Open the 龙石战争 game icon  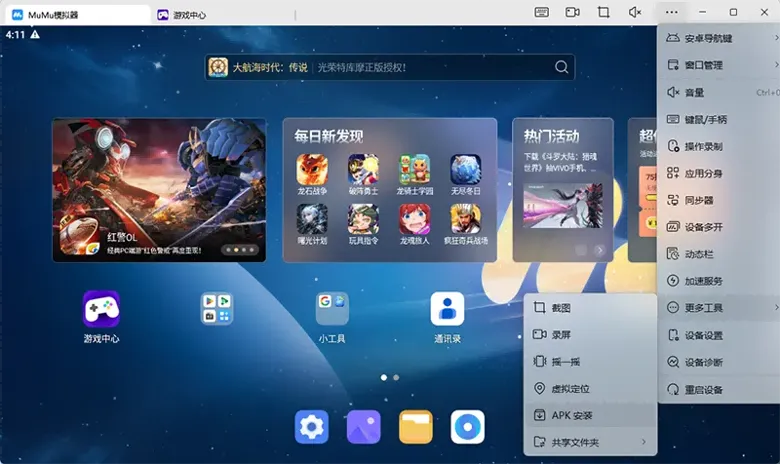(312, 168)
